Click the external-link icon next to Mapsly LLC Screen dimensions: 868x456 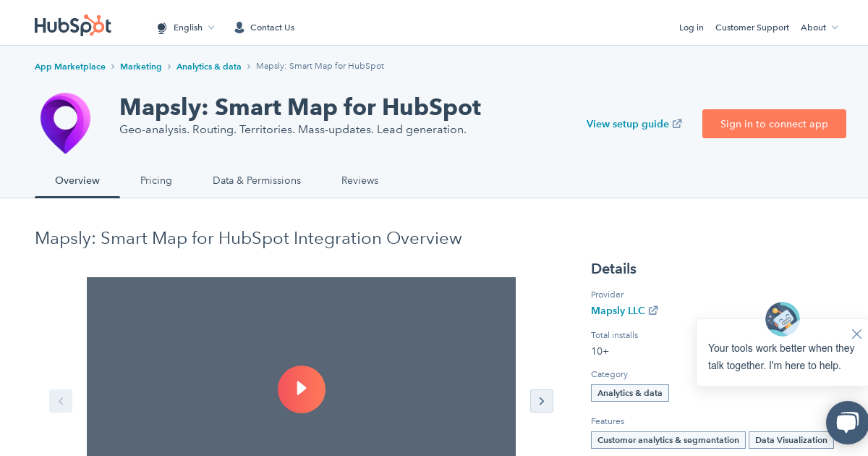click(x=653, y=311)
